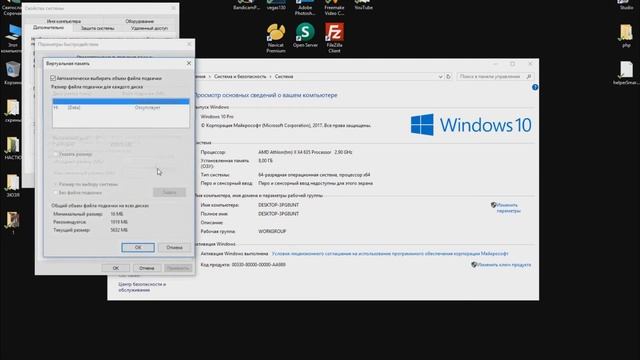Select the Freemake Video Converter shortcut
Viewport: 640px width, 360px height.
[x=334, y=8]
